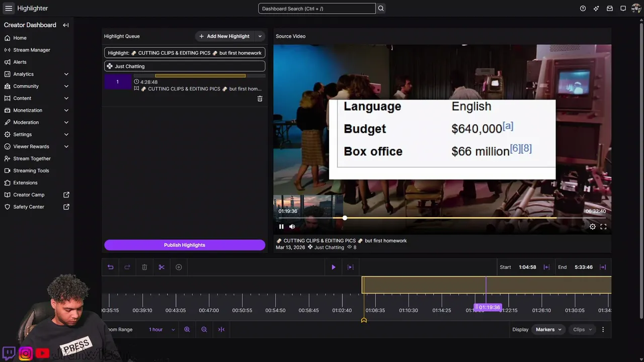
Task: Set End to playhead icon
Action: coord(603,267)
